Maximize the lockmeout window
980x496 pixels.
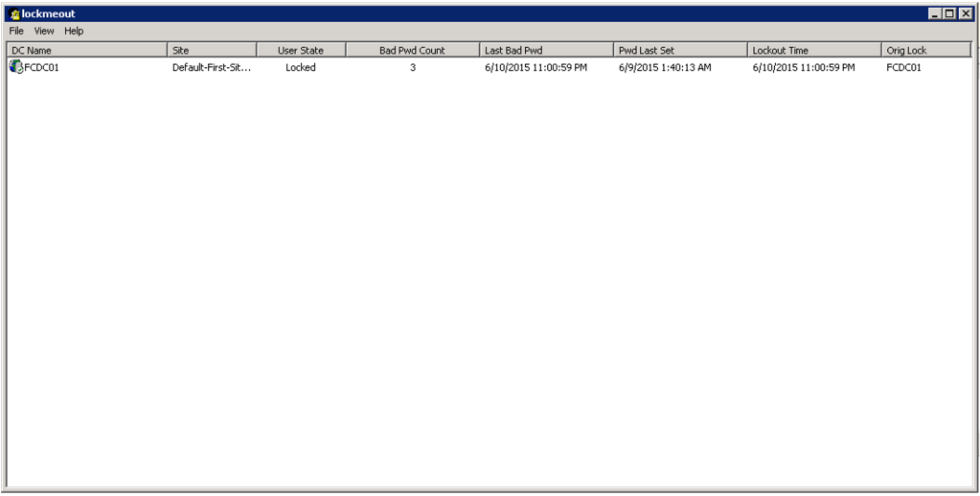(949, 13)
